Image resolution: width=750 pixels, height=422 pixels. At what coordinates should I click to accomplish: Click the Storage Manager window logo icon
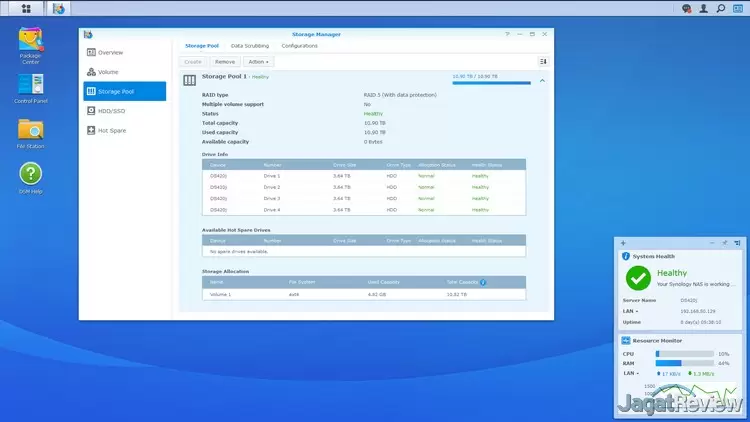(88, 34)
